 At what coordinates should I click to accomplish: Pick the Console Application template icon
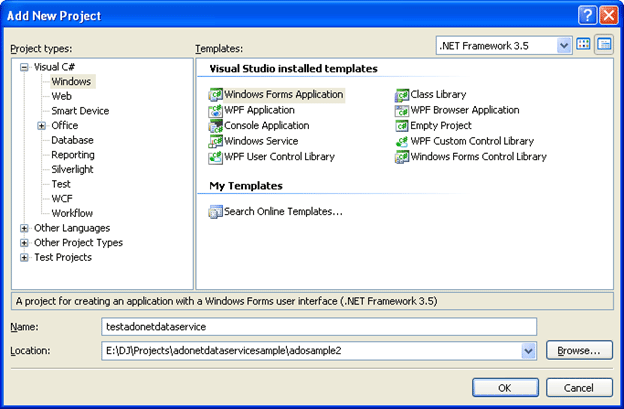[214, 126]
